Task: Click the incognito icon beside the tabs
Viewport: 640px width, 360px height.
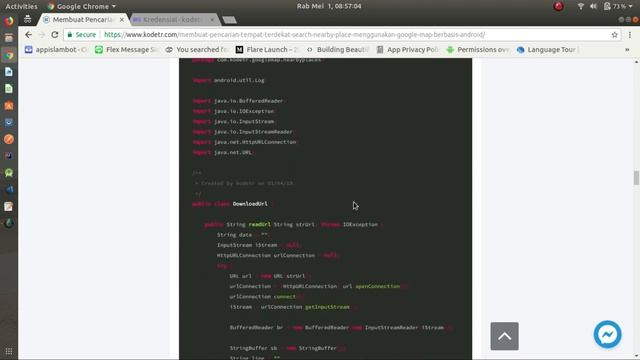Action: click(x=27, y=19)
